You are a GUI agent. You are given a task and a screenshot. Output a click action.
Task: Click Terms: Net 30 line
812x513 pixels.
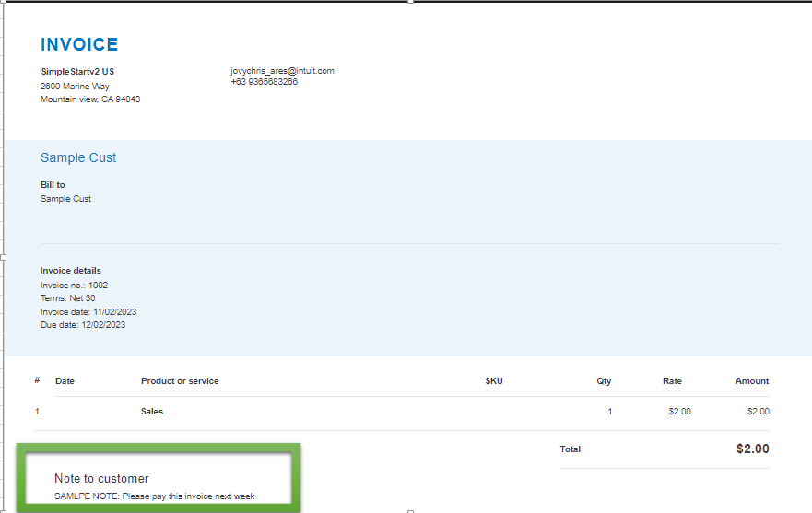[x=68, y=298]
